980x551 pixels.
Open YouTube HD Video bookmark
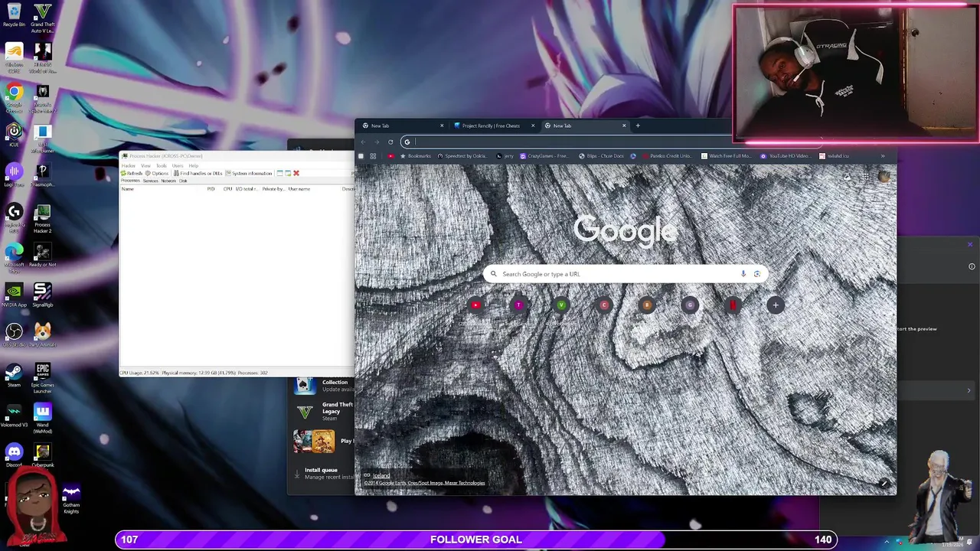point(786,156)
